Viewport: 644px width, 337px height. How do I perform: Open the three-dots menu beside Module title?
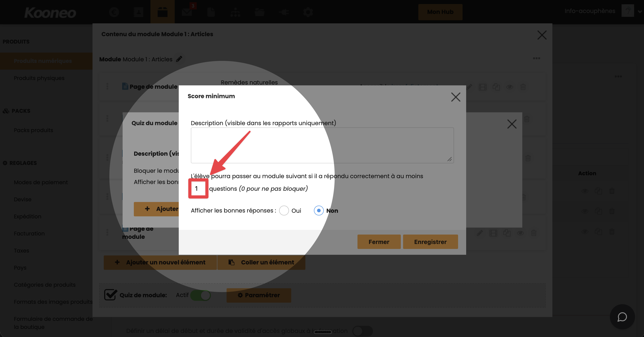(x=536, y=58)
